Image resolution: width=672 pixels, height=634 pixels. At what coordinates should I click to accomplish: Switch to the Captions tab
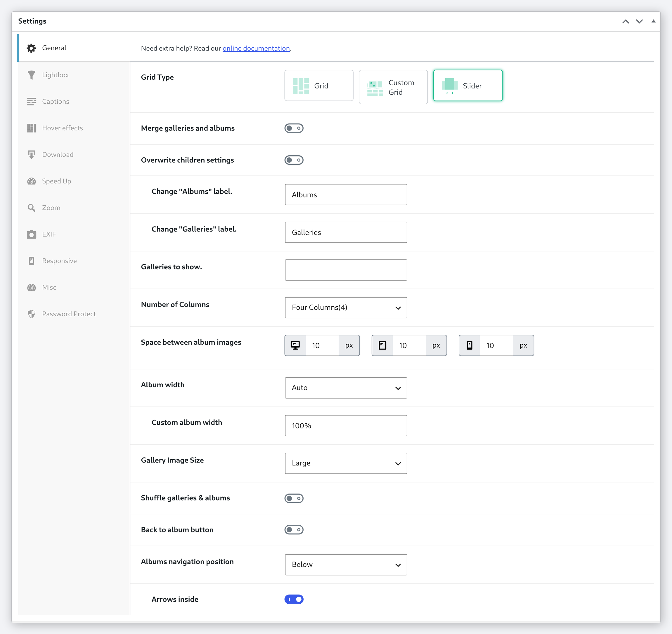pyautogui.click(x=74, y=101)
